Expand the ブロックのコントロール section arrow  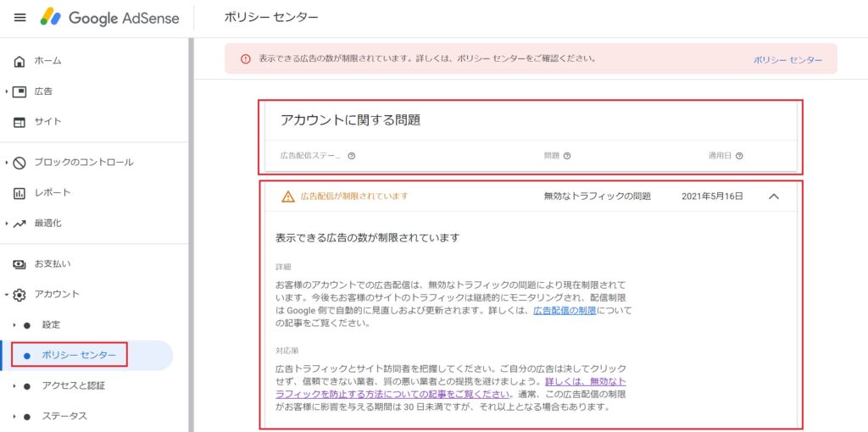coord(7,163)
